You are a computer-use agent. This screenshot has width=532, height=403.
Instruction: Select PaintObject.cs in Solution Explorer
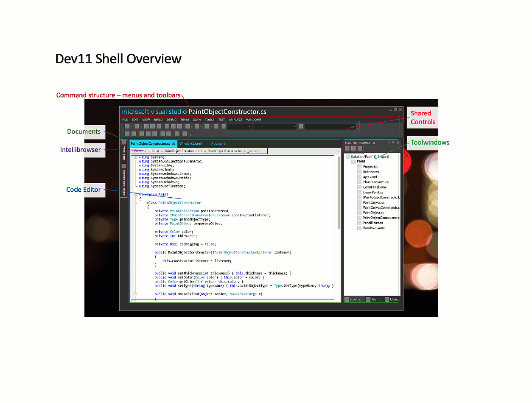(x=371, y=213)
